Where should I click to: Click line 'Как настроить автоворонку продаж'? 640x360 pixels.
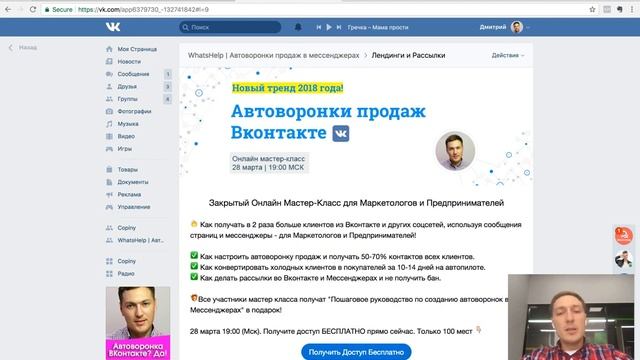click(x=337, y=257)
